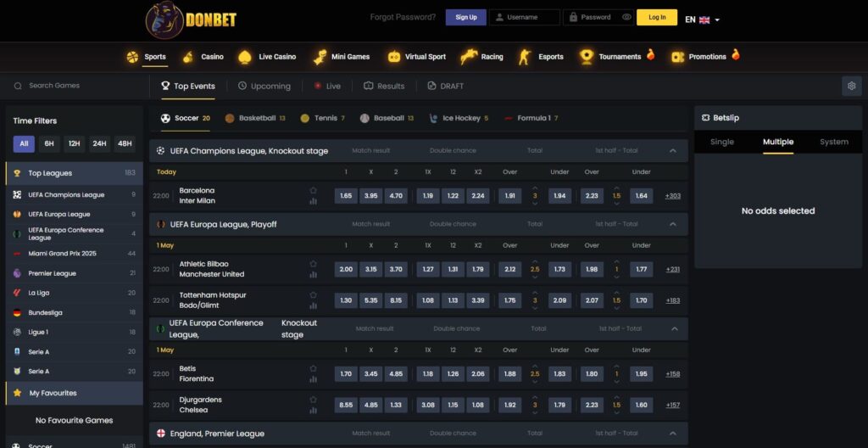Open Bundesliga in sidebar
The image size is (868, 448).
[75, 313]
